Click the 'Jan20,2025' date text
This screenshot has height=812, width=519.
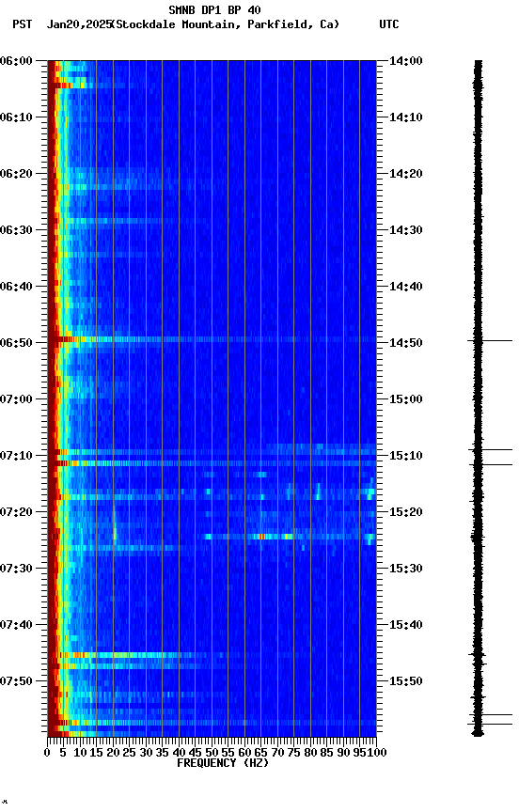click(x=79, y=24)
